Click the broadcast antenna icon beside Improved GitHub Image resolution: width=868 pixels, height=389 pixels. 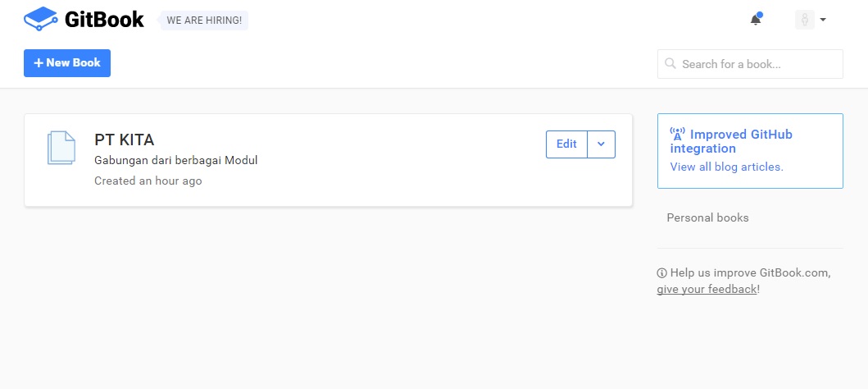pos(678,134)
